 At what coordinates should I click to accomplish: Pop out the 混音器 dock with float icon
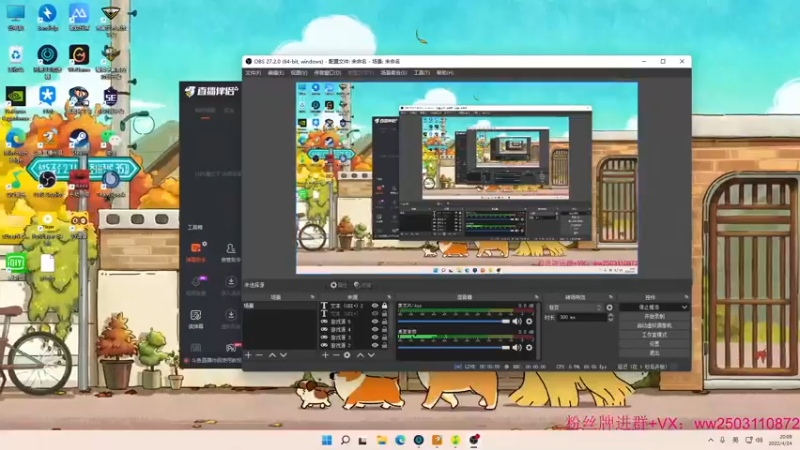click(x=536, y=297)
